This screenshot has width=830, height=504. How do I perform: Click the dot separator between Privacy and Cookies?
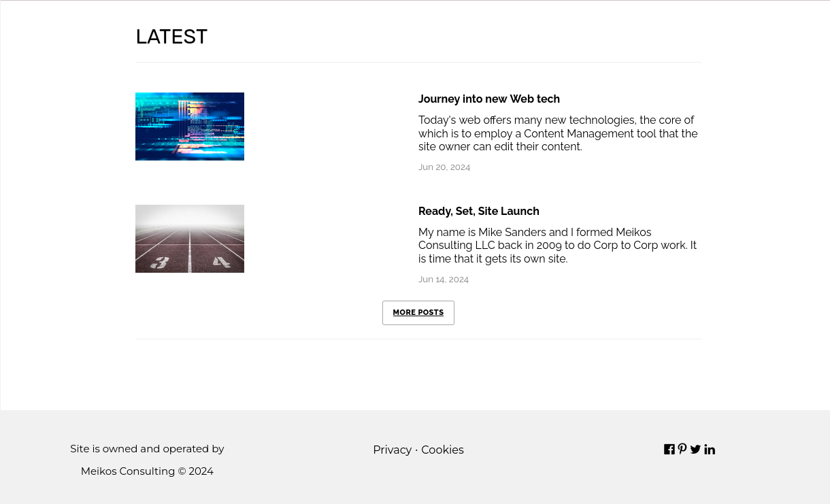point(416,450)
